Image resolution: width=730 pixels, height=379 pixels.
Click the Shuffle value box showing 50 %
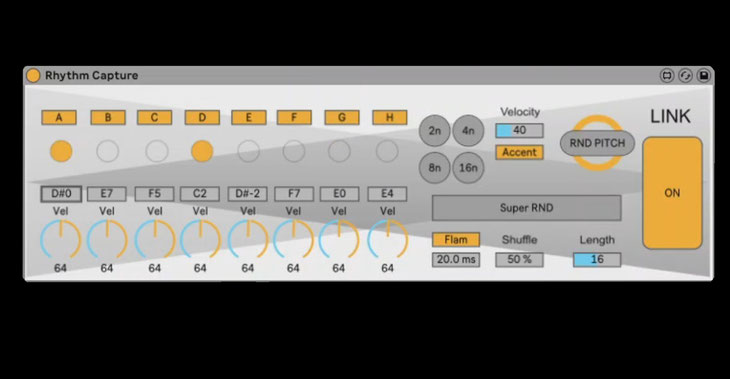coord(519,259)
